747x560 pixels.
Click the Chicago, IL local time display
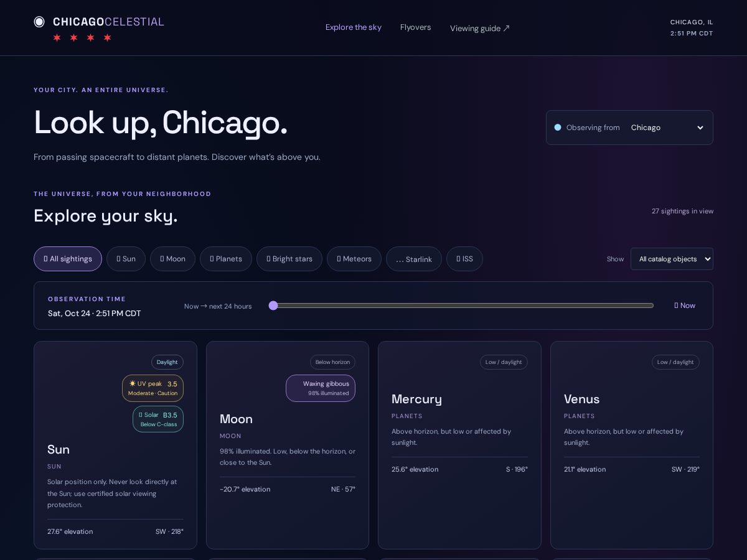(x=692, y=28)
